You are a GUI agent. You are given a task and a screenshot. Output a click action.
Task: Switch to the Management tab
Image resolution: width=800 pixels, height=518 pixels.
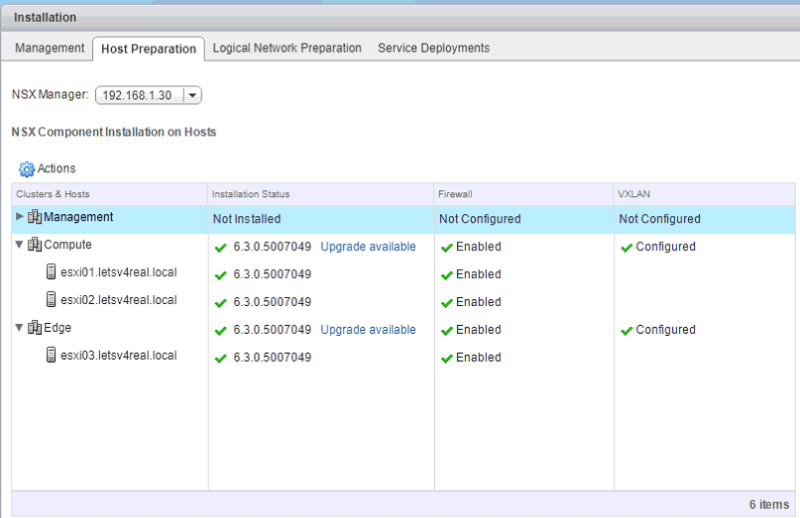coord(49,48)
